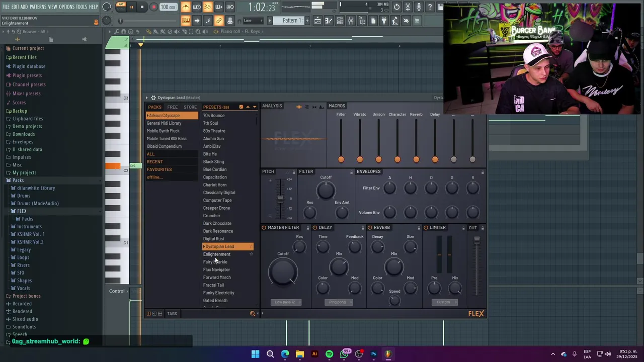Open the FILE menu

[x=6, y=7]
